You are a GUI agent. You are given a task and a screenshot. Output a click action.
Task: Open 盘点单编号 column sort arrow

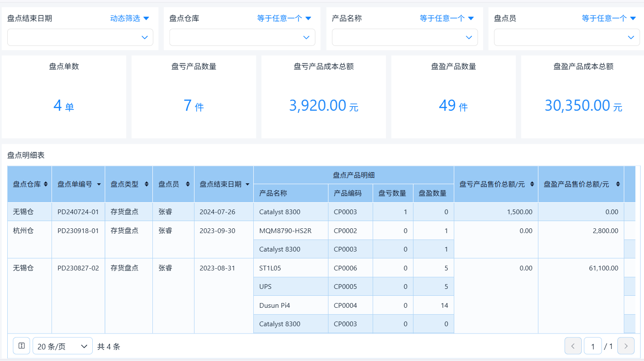pyautogui.click(x=99, y=184)
